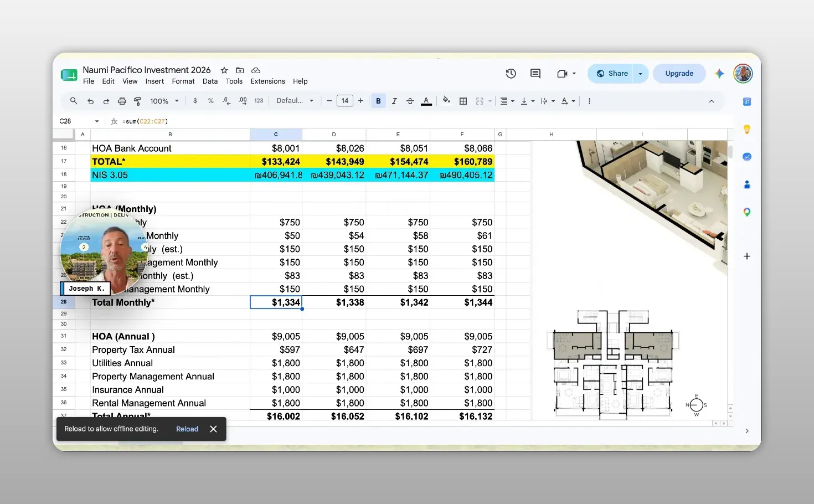Select cell showing $1,338 total monthly
This screenshot has height=504, width=814.
tap(334, 302)
